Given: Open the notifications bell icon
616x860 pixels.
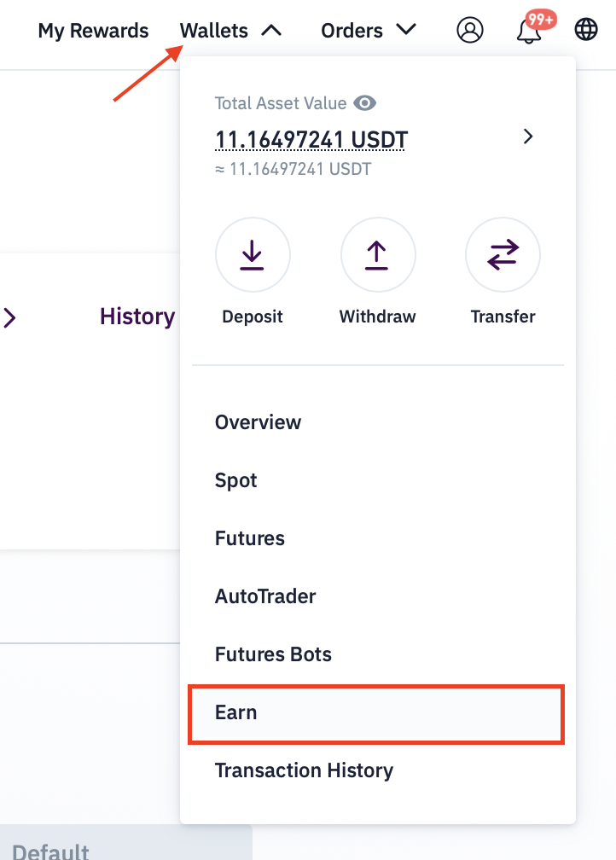Looking at the screenshot, I should coord(529,32).
